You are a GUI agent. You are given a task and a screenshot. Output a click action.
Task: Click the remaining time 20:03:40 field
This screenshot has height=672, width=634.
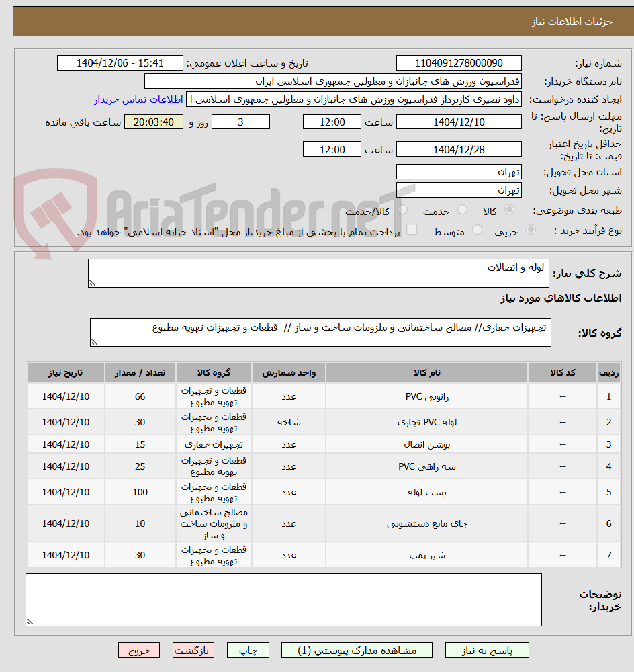pyautogui.click(x=154, y=122)
